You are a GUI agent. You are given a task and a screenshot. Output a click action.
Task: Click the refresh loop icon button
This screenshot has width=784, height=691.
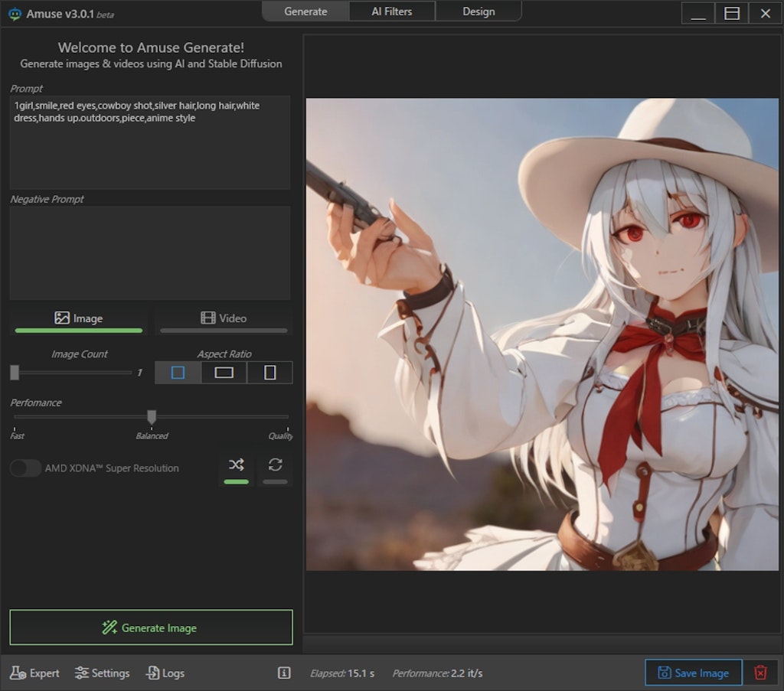pos(275,465)
